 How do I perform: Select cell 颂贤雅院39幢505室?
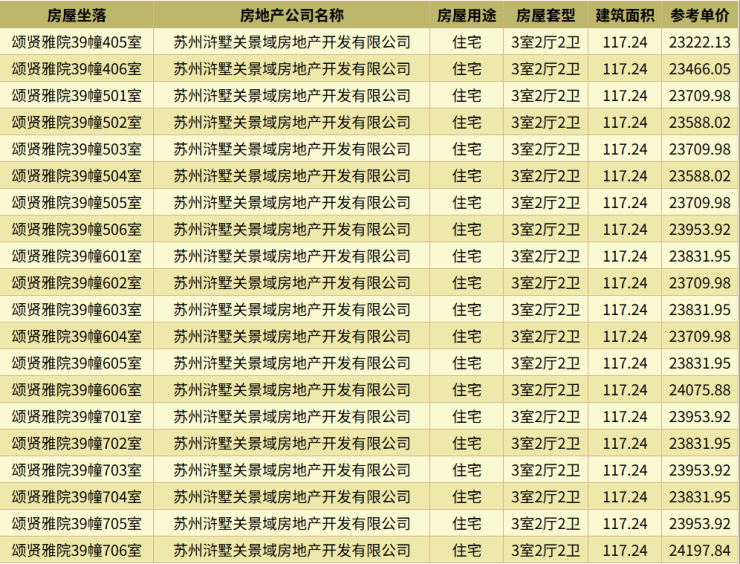76,203
